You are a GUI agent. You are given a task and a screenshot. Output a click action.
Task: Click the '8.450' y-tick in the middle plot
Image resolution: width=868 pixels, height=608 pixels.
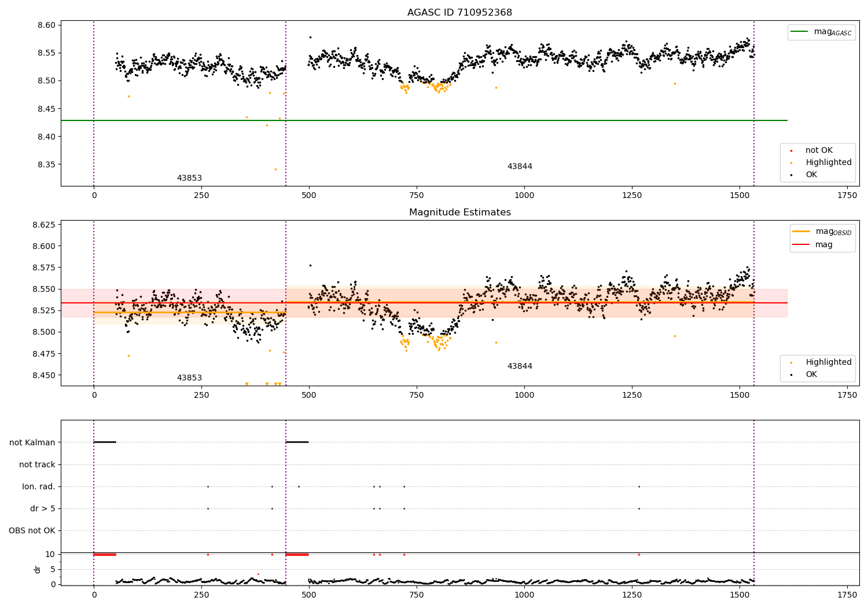point(44,376)
